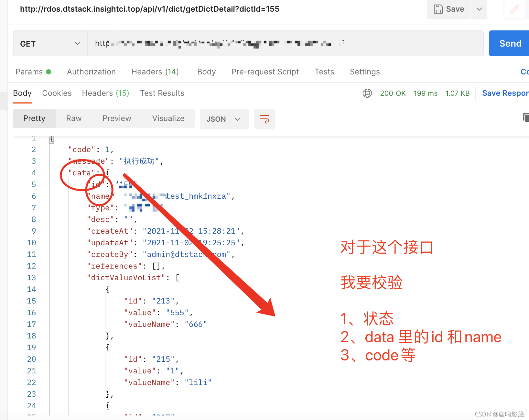Click the 199 ms response time
This screenshot has height=420, width=529.
(x=426, y=93)
